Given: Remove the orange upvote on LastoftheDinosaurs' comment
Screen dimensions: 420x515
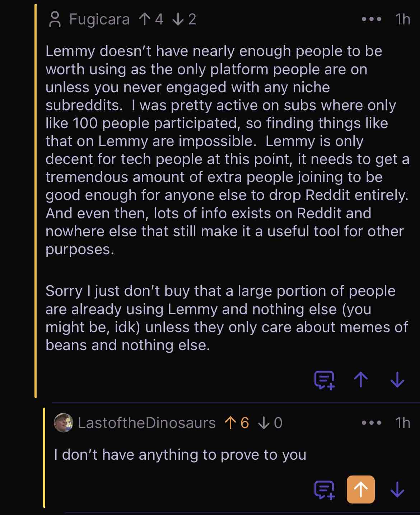Looking at the screenshot, I should pyautogui.click(x=361, y=490).
